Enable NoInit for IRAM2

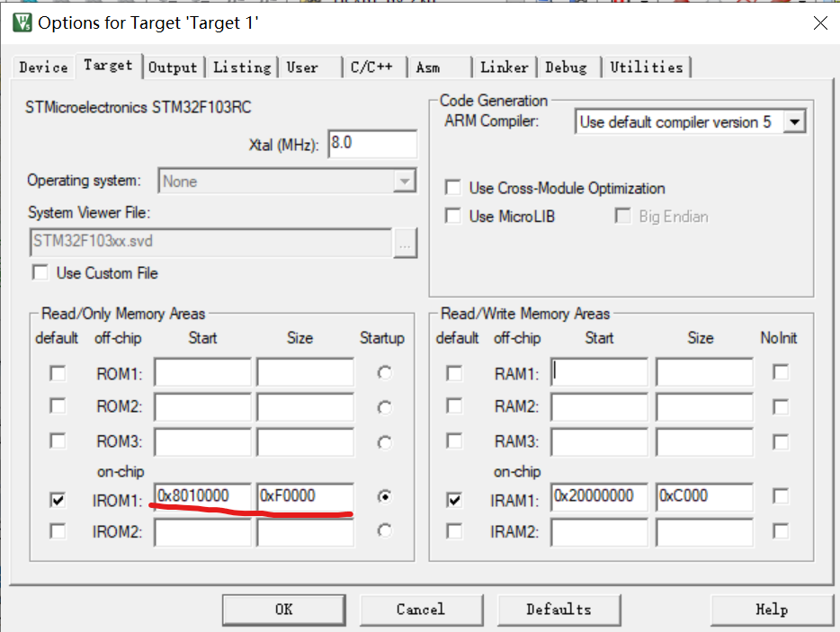coord(781,531)
